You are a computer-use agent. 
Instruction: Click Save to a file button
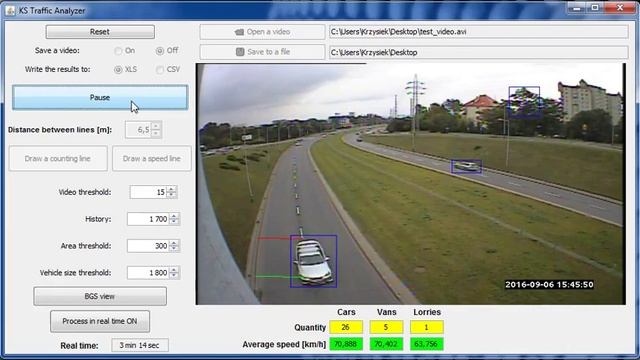(x=262, y=52)
